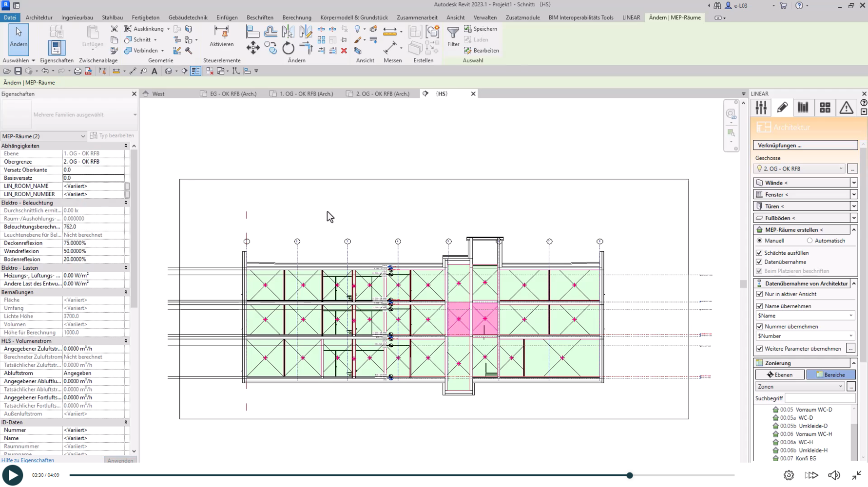Open the LINEAR pencil edit icon
868x487 pixels.
click(x=782, y=108)
